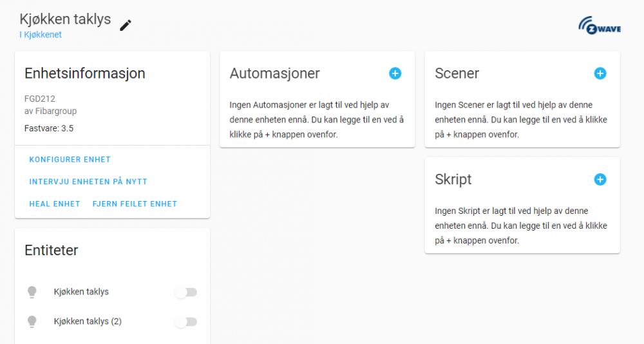Screen dimensions: 644x344
Task: Click the Heal enhet button
Action: [55, 204]
